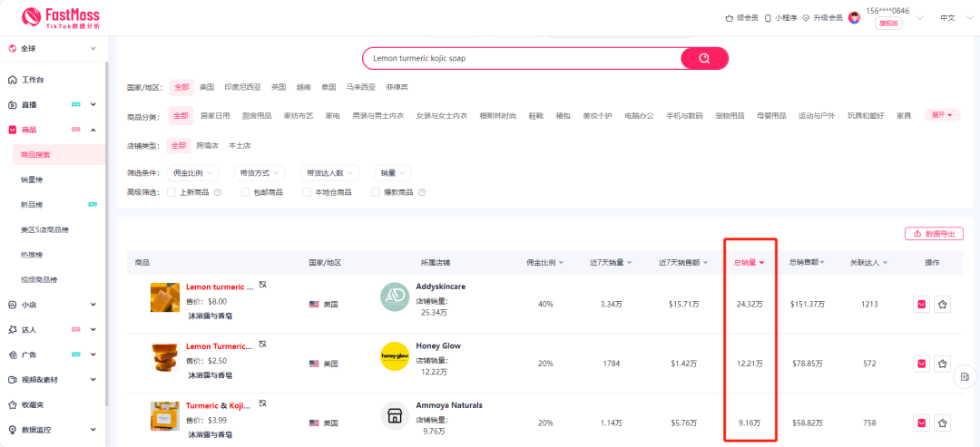
Task: Click the FastMoss logo
Action: coord(61,17)
